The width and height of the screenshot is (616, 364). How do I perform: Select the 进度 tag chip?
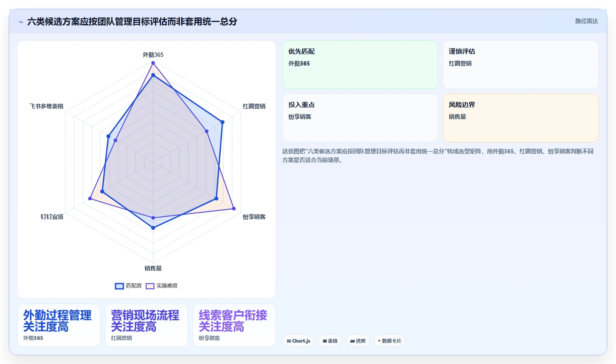(357, 341)
